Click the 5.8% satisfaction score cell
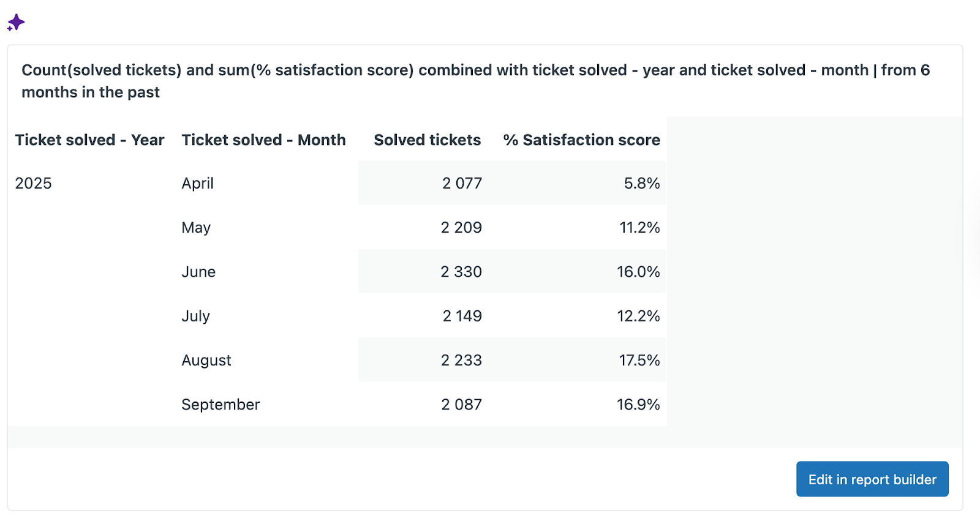 [641, 184]
